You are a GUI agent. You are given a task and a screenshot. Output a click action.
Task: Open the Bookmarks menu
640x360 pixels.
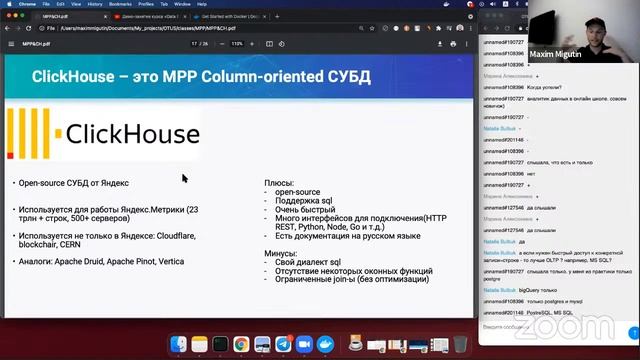(120, 4)
